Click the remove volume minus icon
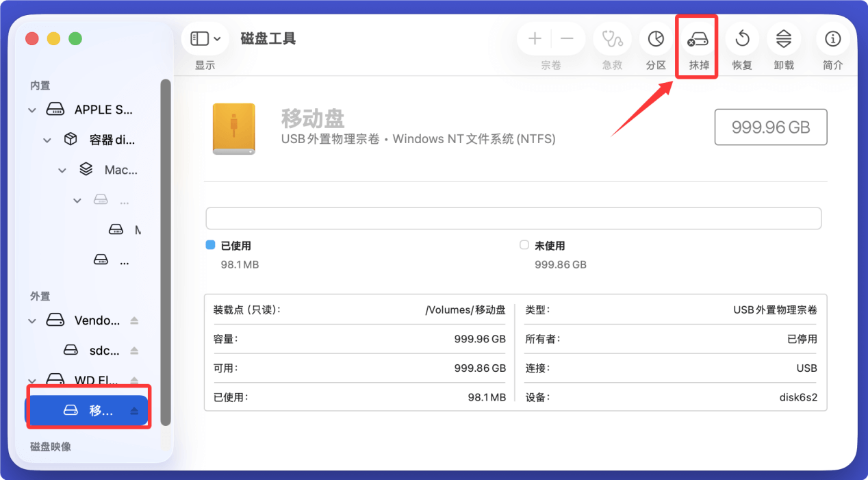 coord(567,39)
